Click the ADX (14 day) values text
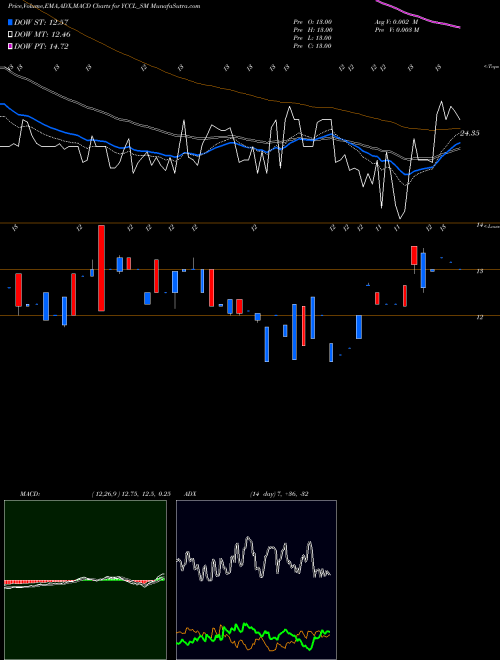The image size is (500, 660). 279,494
